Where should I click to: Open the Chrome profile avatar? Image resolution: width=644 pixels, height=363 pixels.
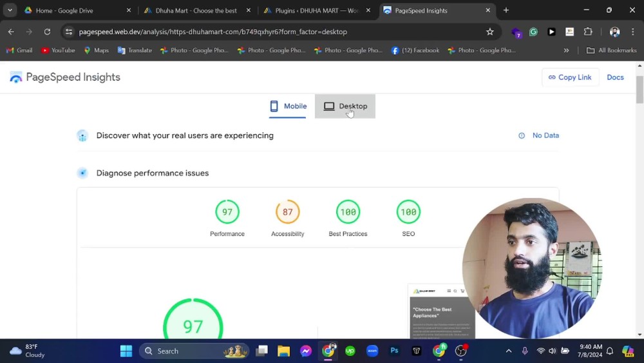point(614,32)
